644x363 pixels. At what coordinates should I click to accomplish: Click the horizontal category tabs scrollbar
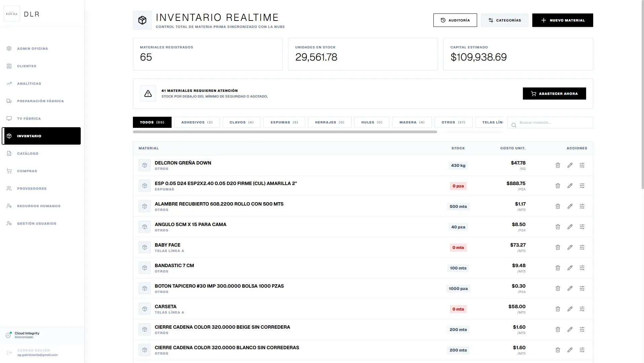point(285,132)
